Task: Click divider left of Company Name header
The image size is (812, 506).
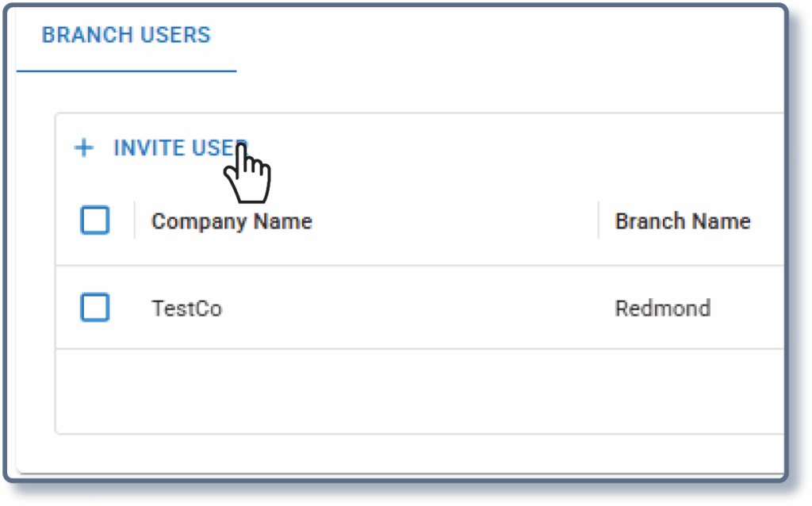Action: click(134, 220)
